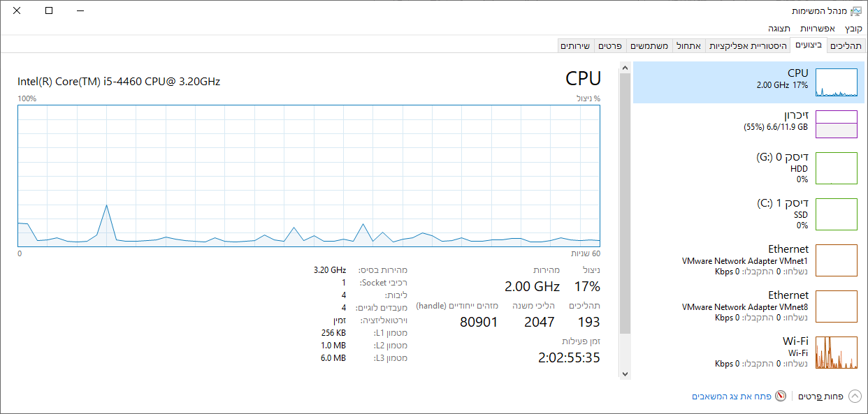
Task: Select the דיסק 1 (C:) SSD graph
Action: [x=837, y=214]
